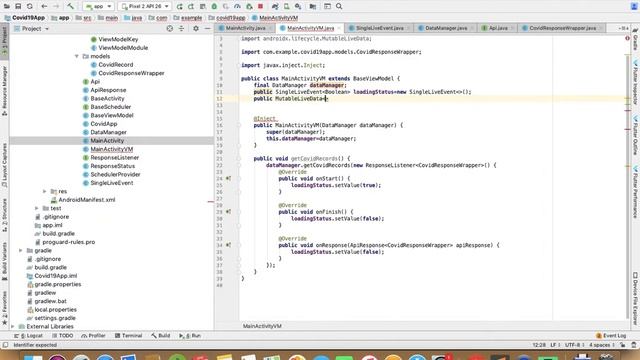The width and height of the screenshot is (640, 360).
Task: Open the run configuration 'app' dropdown
Action: pos(98,6)
